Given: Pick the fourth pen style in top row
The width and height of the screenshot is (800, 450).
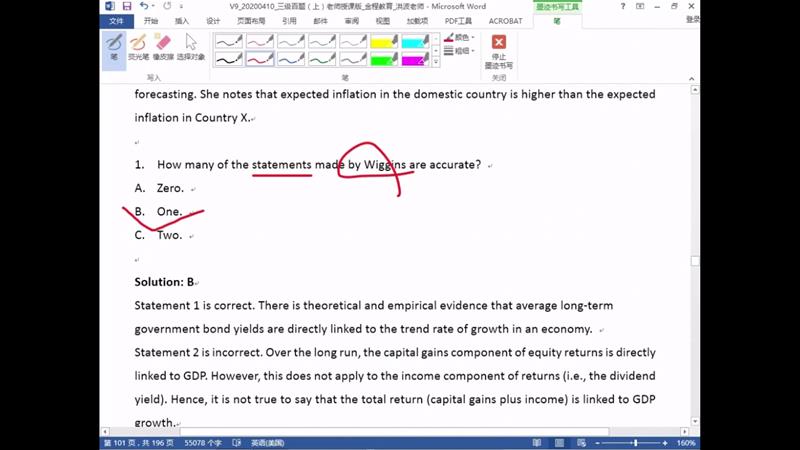Looking at the screenshot, I should click(322, 41).
